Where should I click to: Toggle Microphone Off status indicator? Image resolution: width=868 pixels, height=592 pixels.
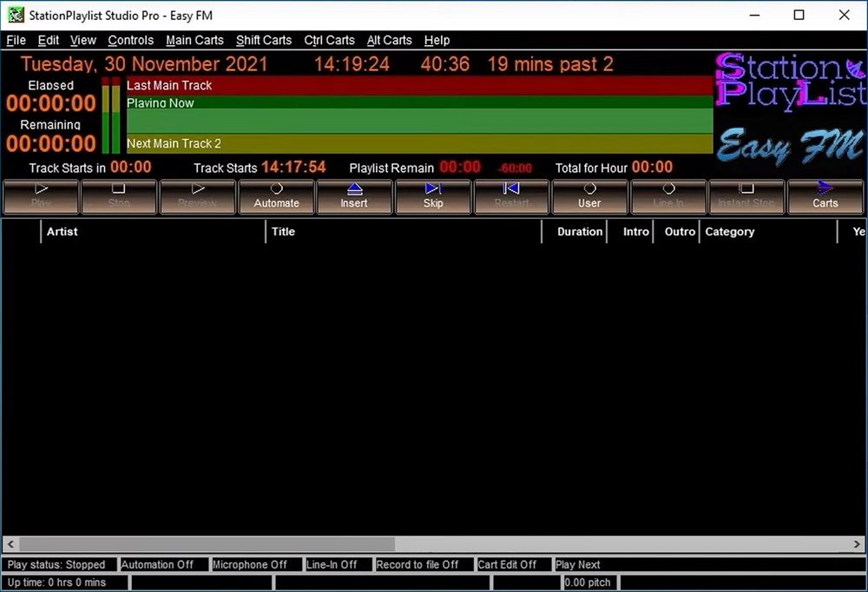pos(257,564)
